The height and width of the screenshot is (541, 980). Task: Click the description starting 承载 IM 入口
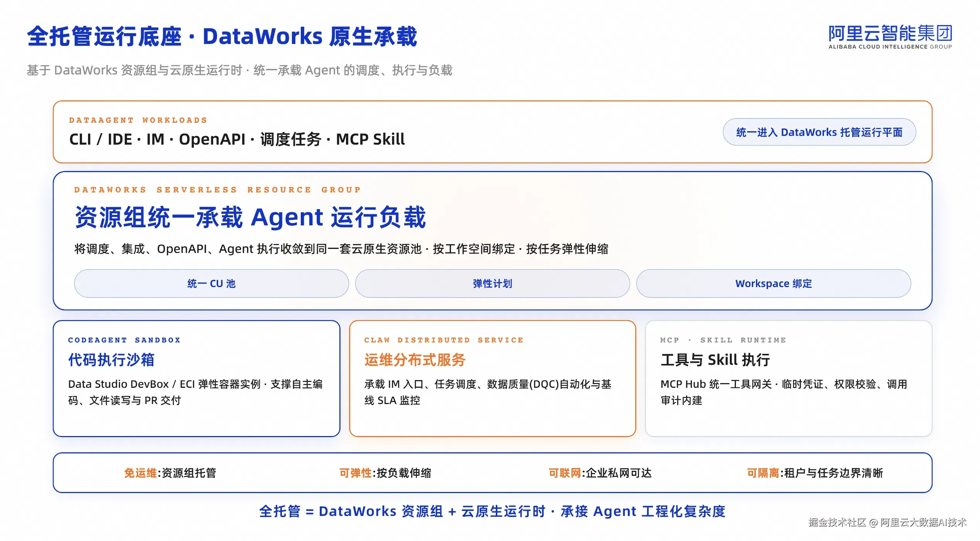488,392
